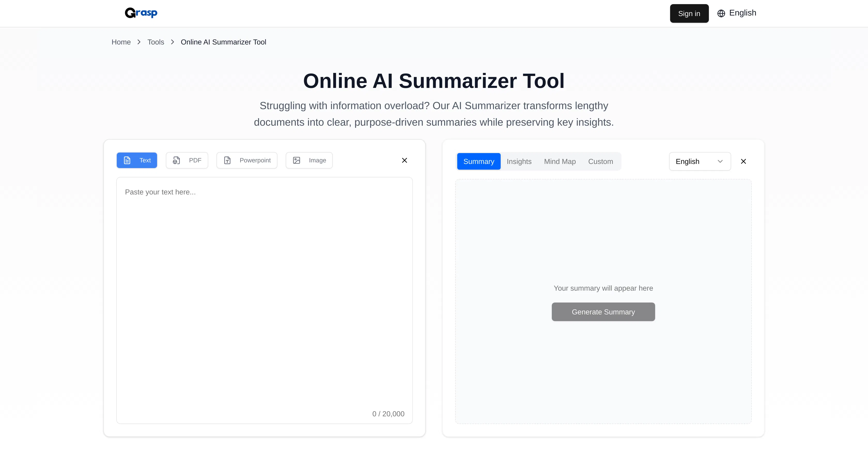Select the Image upload option
This screenshot has width=868, height=453.
click(309, 160)
